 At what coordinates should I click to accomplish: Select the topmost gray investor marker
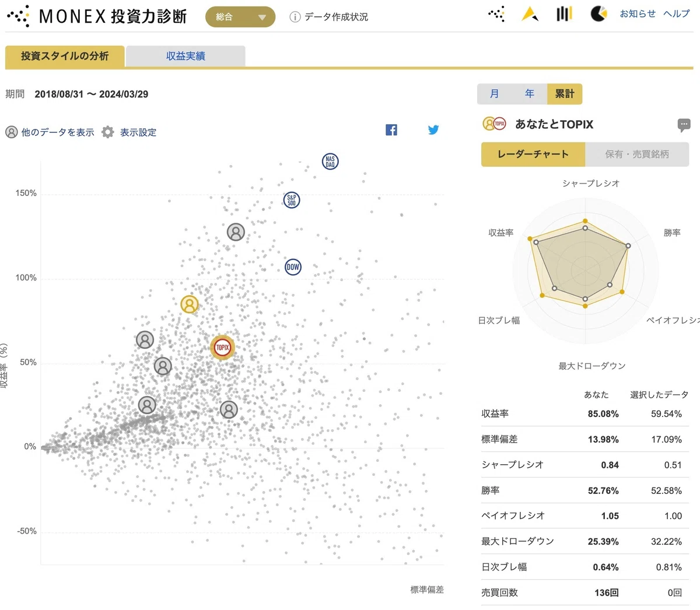point(236,232)
